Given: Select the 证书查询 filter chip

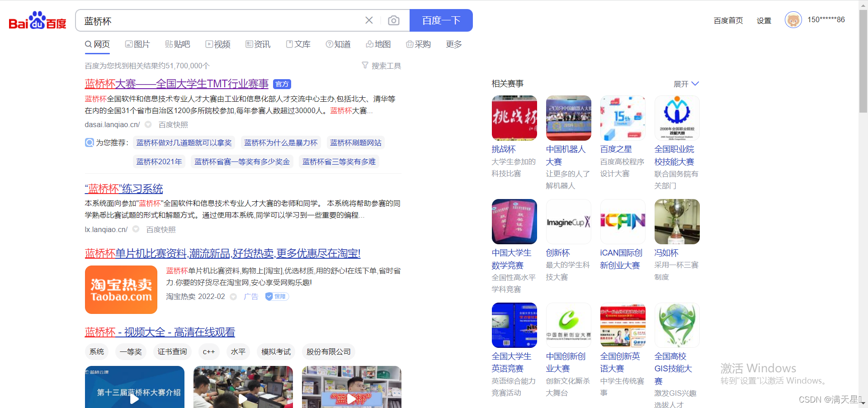Looking at the screenshot, I should click(172, 352).
